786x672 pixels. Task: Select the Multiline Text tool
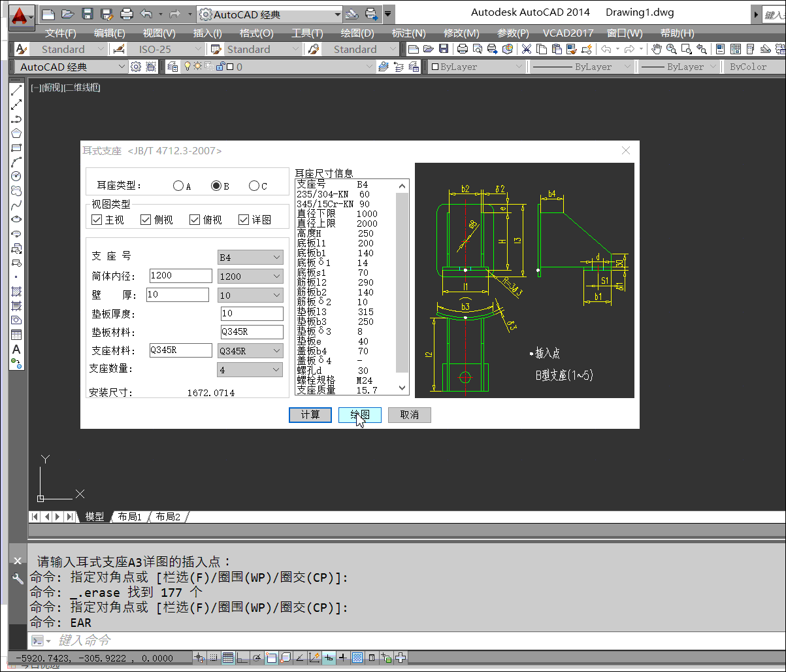pyautogui.click(x=17, y=350)
